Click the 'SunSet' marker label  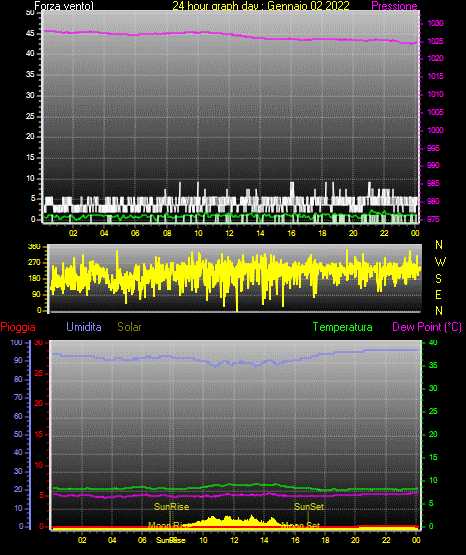(x=309, y=507)
